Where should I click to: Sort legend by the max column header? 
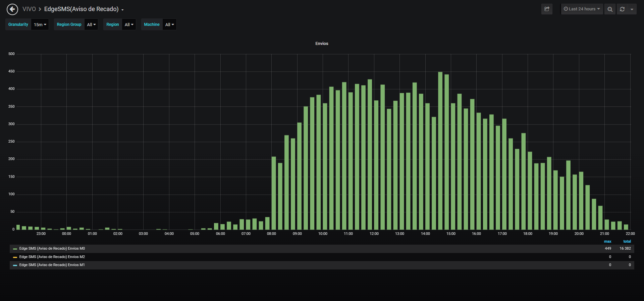607,242
